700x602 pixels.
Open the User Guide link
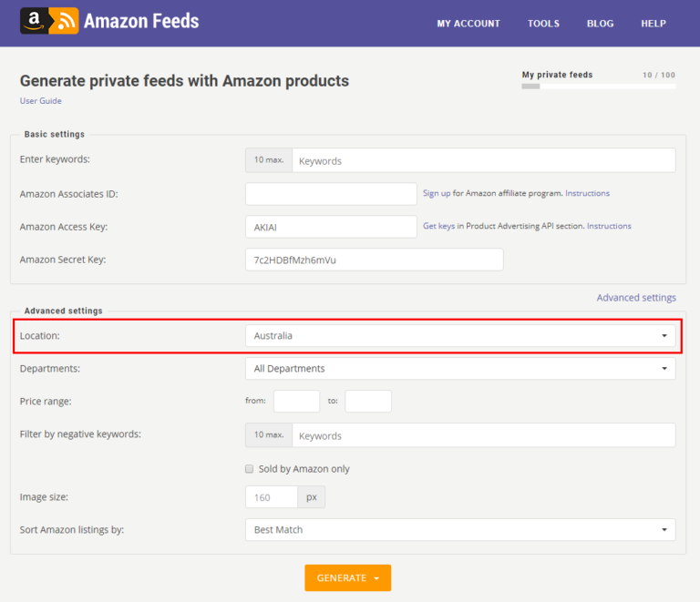[41, 101]
